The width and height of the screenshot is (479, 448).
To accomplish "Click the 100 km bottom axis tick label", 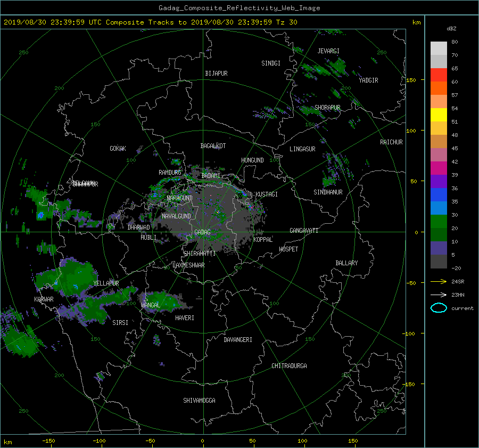I will tap(302, 441).
